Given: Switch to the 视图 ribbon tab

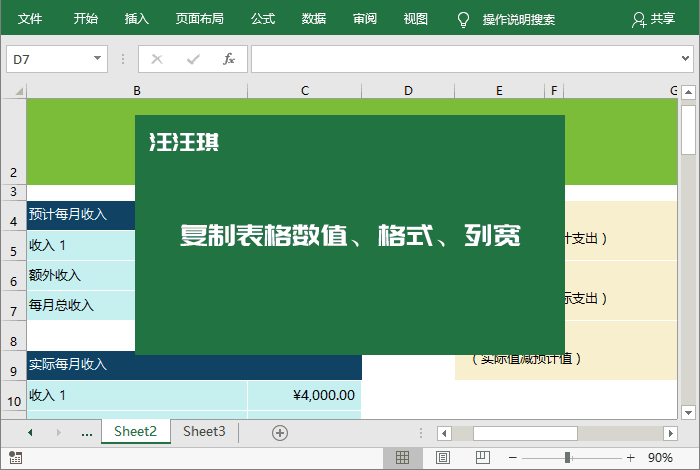Looking at the screenshot, I should (416, 19).
